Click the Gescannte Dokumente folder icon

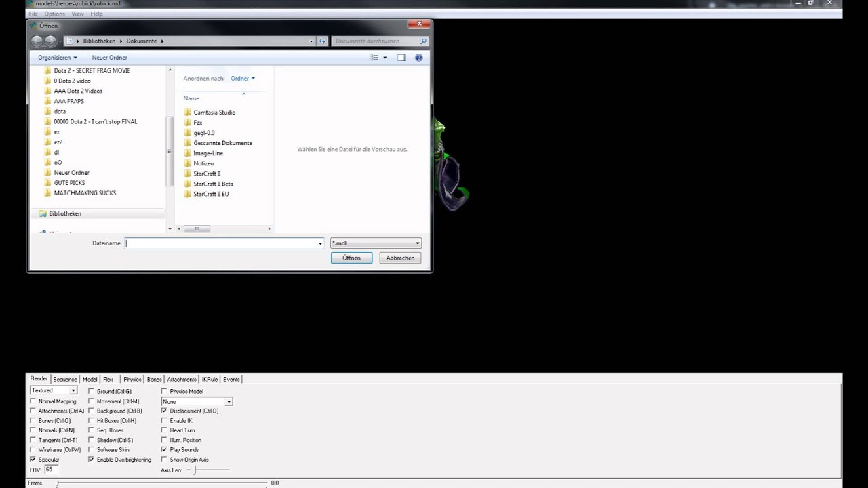[188, 143]
